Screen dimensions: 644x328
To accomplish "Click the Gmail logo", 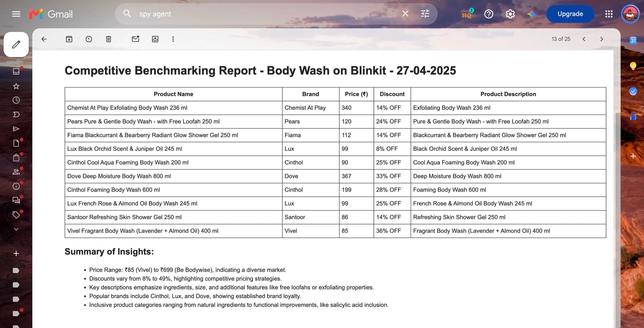I will [x=51, y=14].
